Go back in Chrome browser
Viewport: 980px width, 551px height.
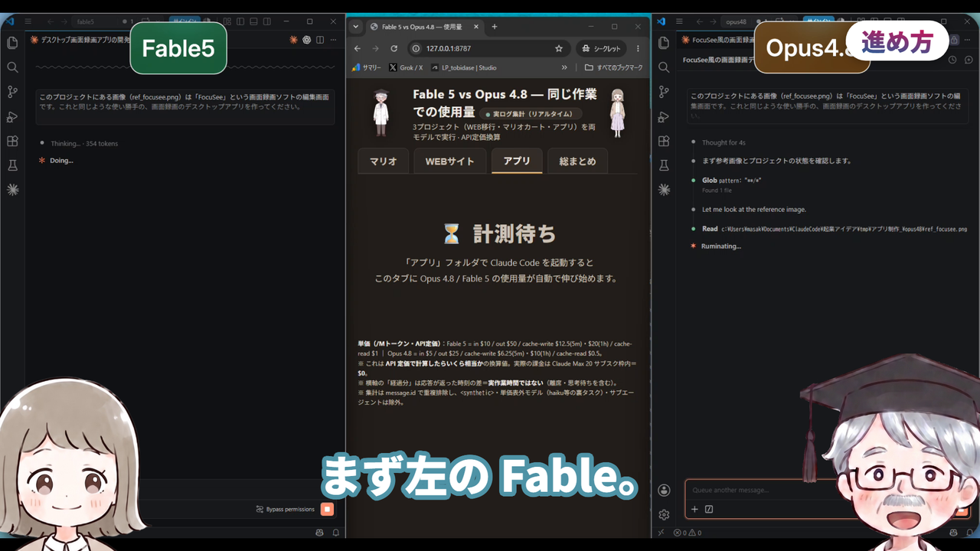pos(358,48)
